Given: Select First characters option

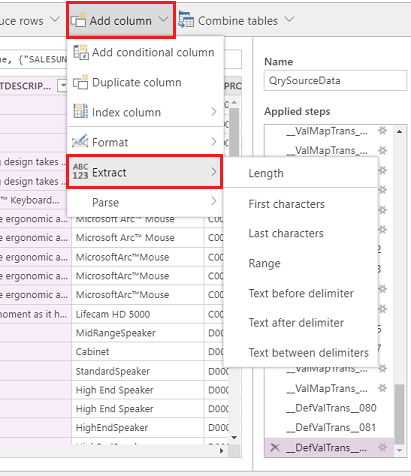Looking at the screenshot, I should (286, 204).
